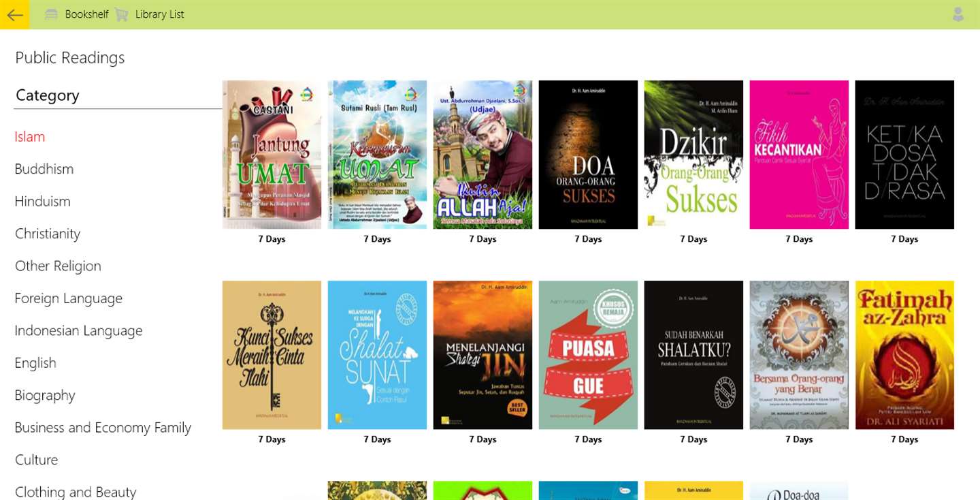Open the Christianity category

pos(48,234)
